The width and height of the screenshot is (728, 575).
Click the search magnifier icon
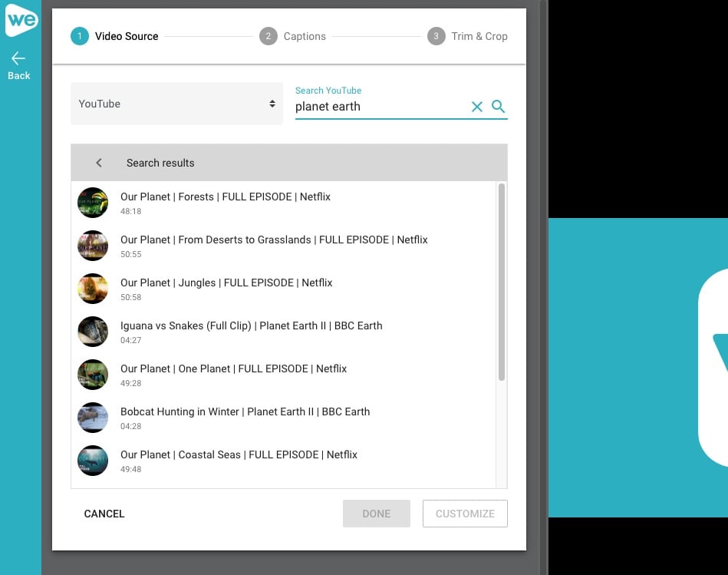[499, 107]
